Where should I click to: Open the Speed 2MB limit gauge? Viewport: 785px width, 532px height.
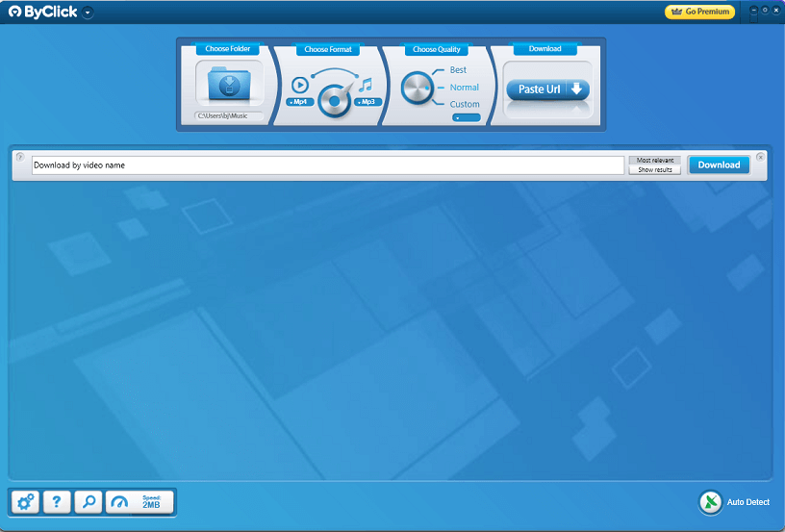click(x=139, y=501)
